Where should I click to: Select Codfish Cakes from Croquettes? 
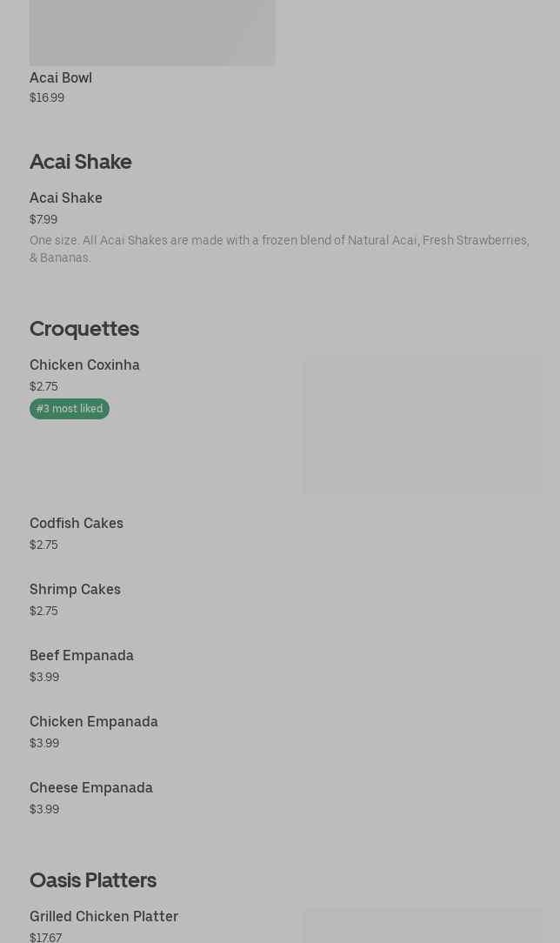pyautogui.click(x=77, y=523)
